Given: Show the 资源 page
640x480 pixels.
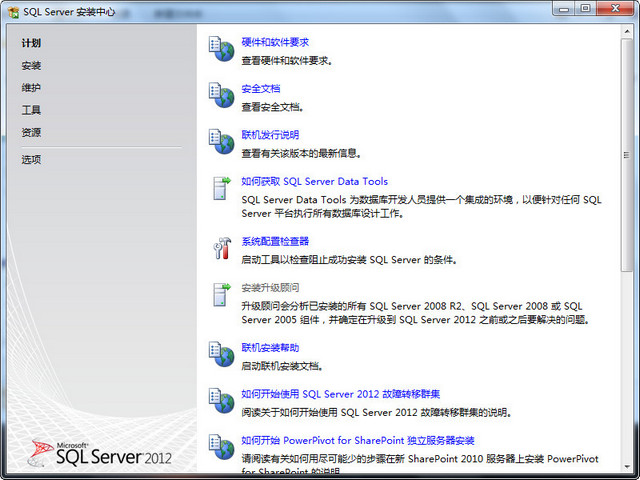Looking at the screenshot, I should [x=31, y=132].
